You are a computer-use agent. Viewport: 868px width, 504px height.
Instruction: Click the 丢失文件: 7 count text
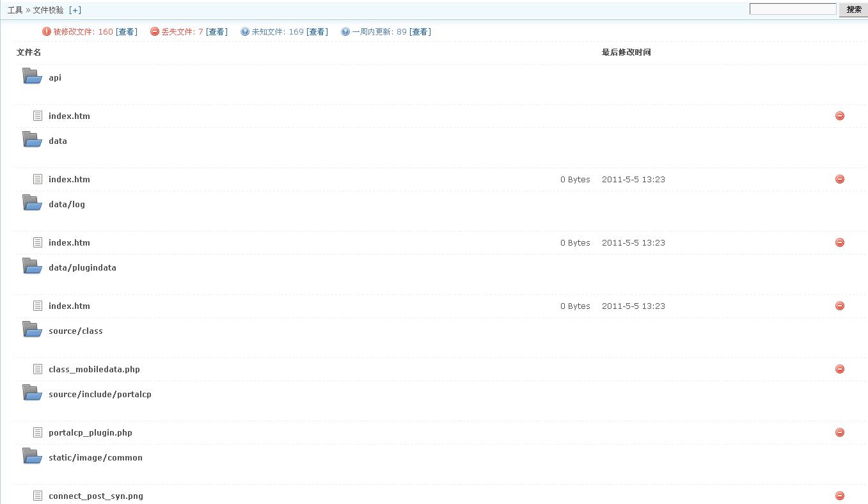[182, 31]
